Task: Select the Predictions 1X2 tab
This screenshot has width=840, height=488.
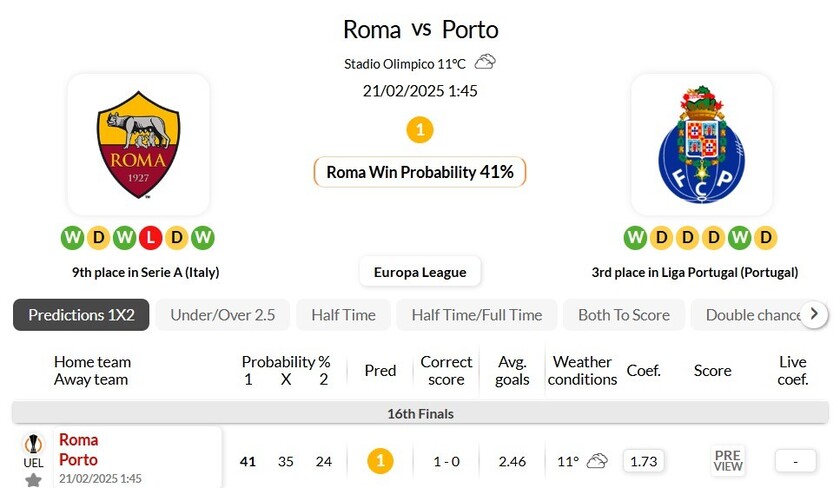Action: click(x=81, y=315)
